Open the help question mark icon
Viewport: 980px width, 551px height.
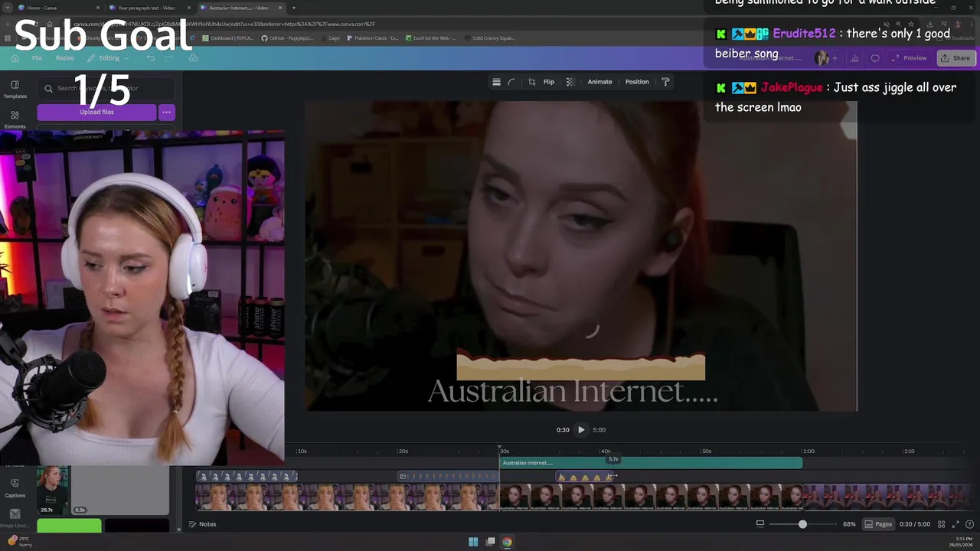coord(970,524)
